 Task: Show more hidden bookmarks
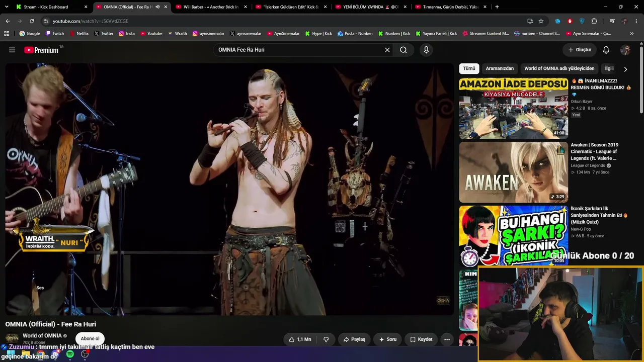tap(632, 34)
